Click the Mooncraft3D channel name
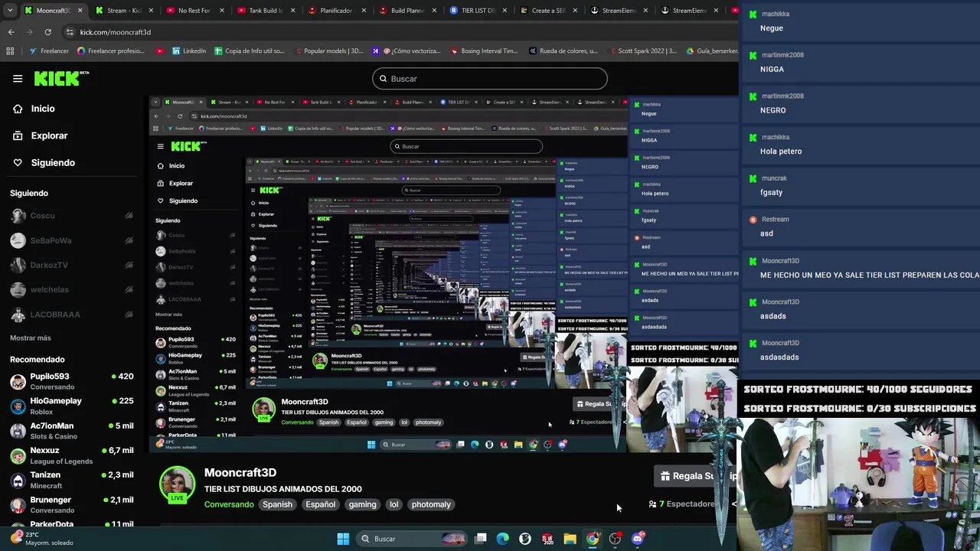The image size is (980, 551). (240, 472)
